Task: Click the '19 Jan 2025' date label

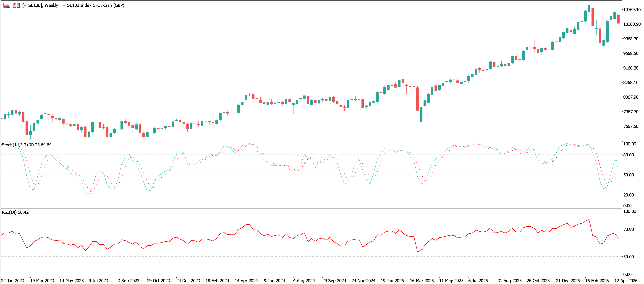Action: tap(392, 281)
